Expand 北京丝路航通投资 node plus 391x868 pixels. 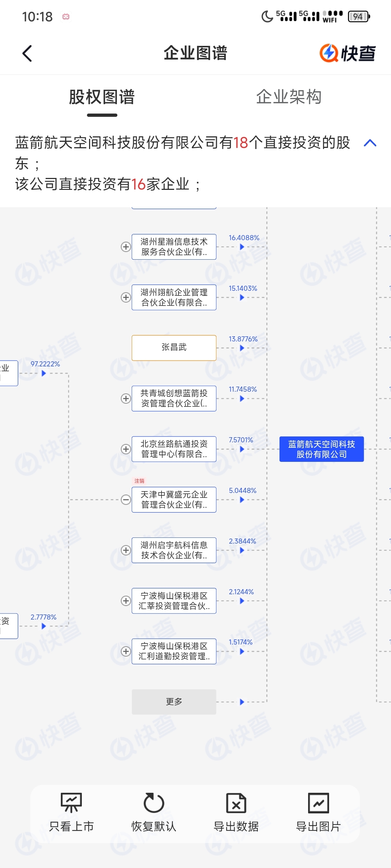(126, 449)
